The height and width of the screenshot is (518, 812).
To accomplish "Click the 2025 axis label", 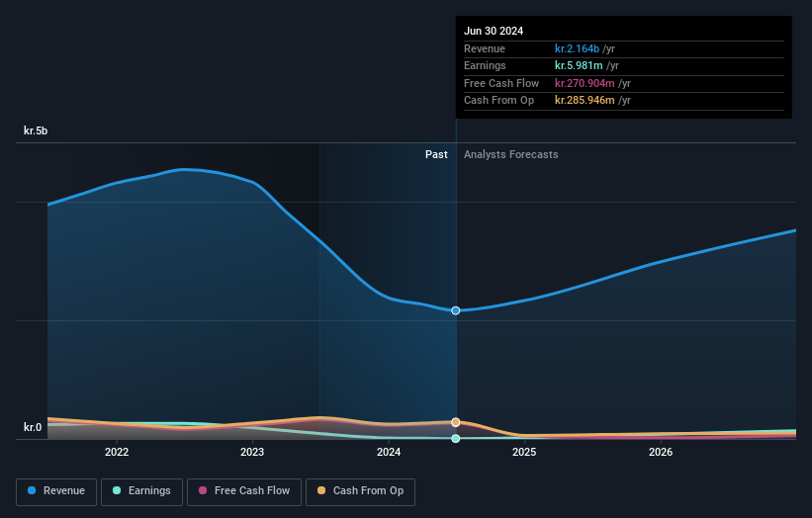I will 524,452.
